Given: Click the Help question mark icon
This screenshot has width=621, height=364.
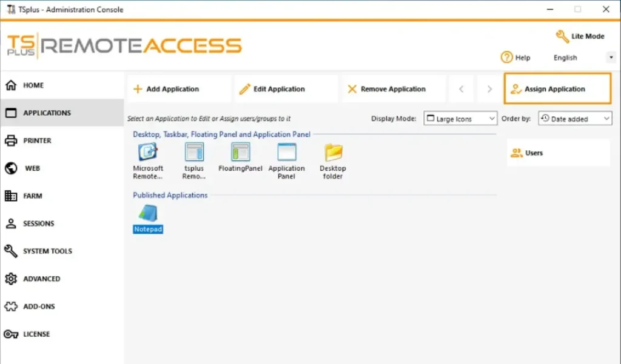Looking at the screenshot, I should pyautogui.click(x=507, y=58).
